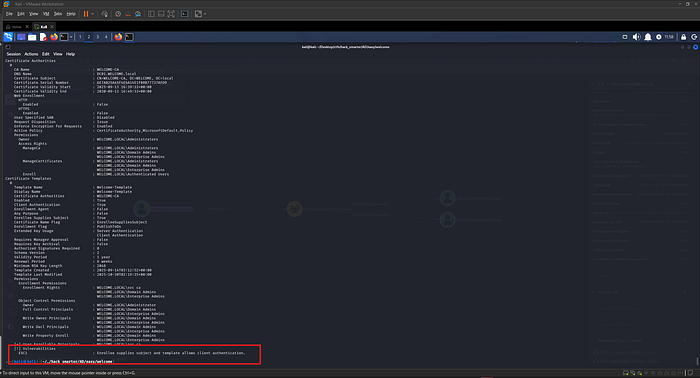Open the notifications bell
This screenshot has width=700, height=378.
(x=648, y=37)
